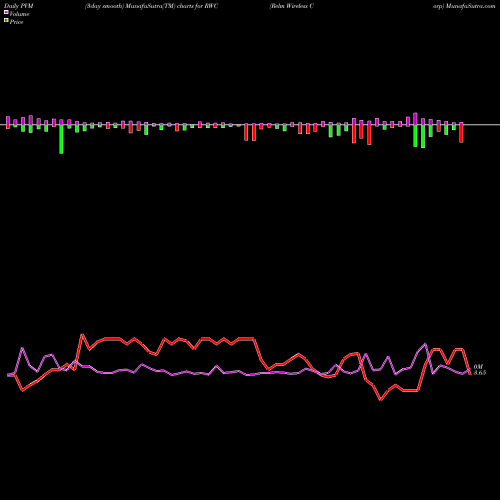
Task: Select the 'Volume' legend label
Action: pyautogui.click(x=19, y=14)
